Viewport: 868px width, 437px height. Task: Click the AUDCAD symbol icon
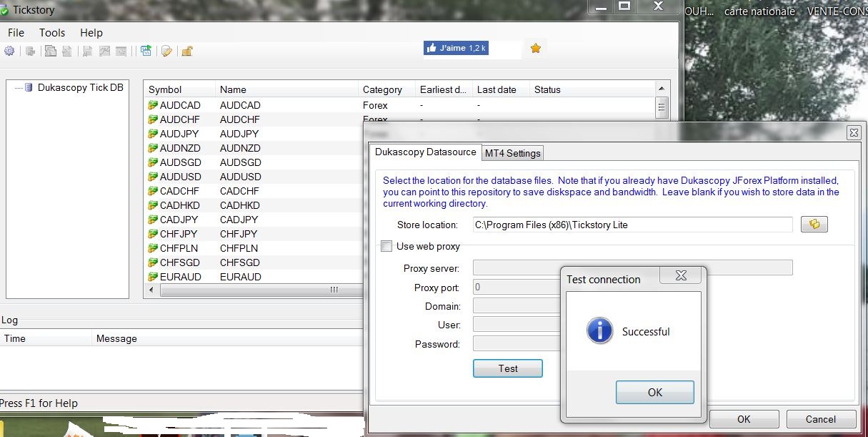click(x=153, y=105)
